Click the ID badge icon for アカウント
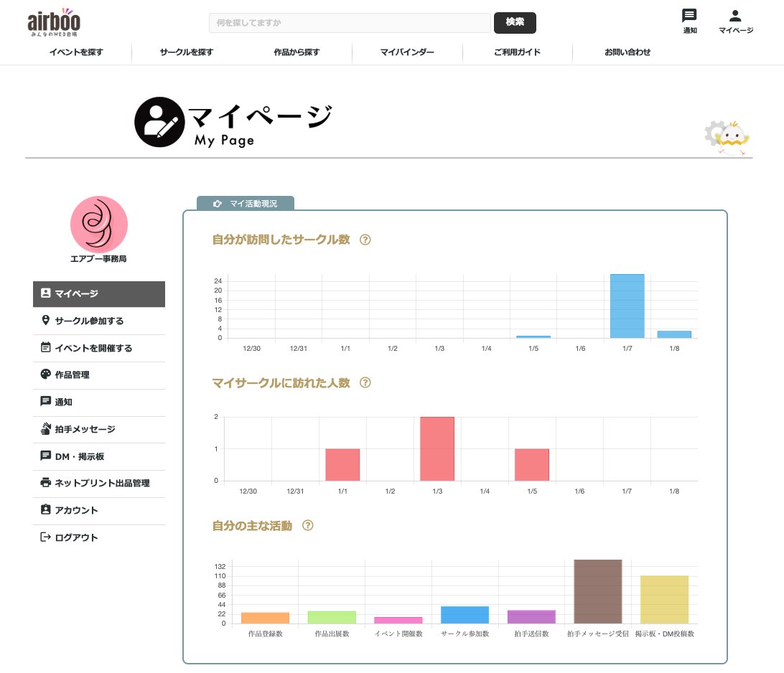 (x=45, y=509)
